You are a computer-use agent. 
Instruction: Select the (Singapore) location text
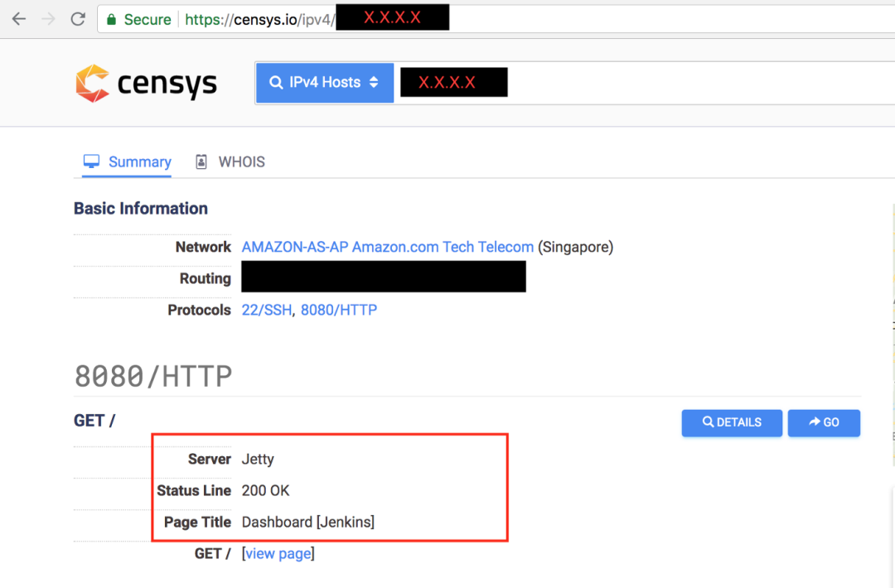[x=575, y=247]
